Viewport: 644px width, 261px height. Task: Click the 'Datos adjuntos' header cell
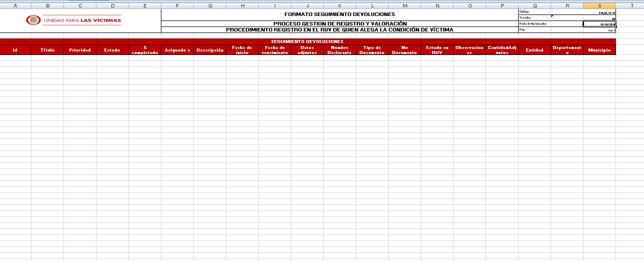[x=307, y=50]
